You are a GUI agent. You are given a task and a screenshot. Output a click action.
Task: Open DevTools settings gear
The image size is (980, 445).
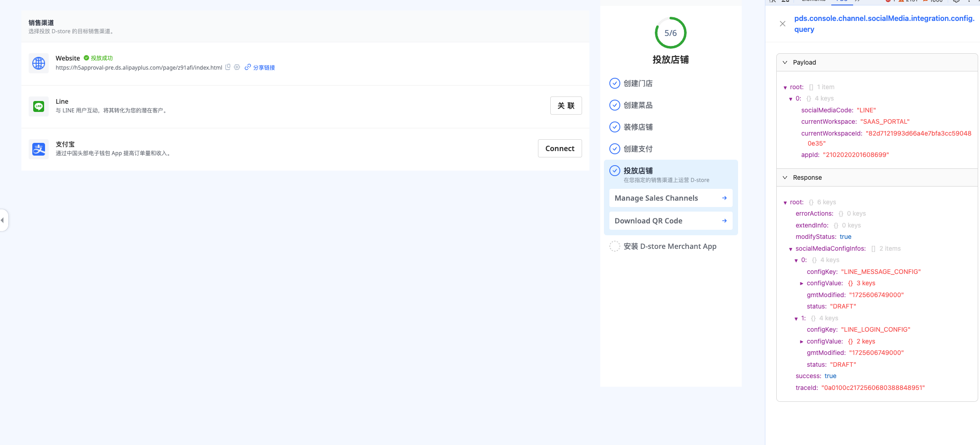point(956,1)
